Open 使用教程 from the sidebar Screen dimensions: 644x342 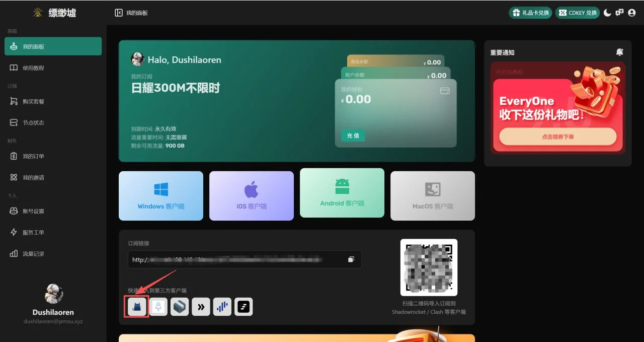click(33, 67)
